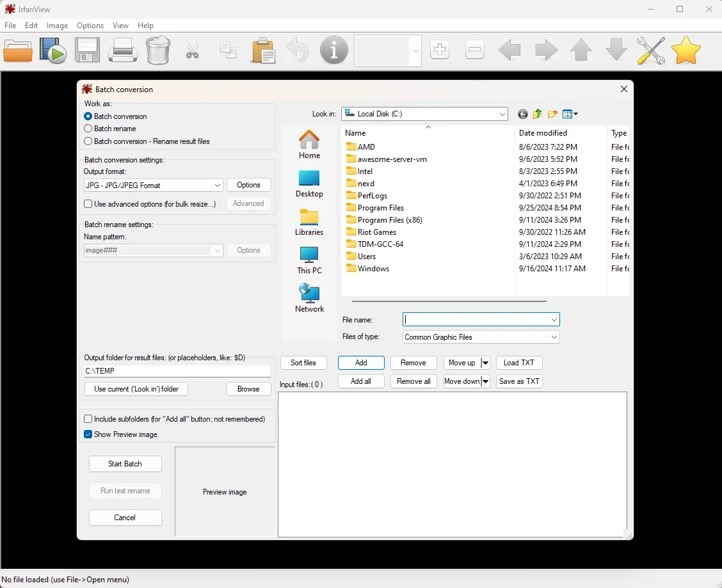Select Batch conversion - Rename result files option

(88, 141)
